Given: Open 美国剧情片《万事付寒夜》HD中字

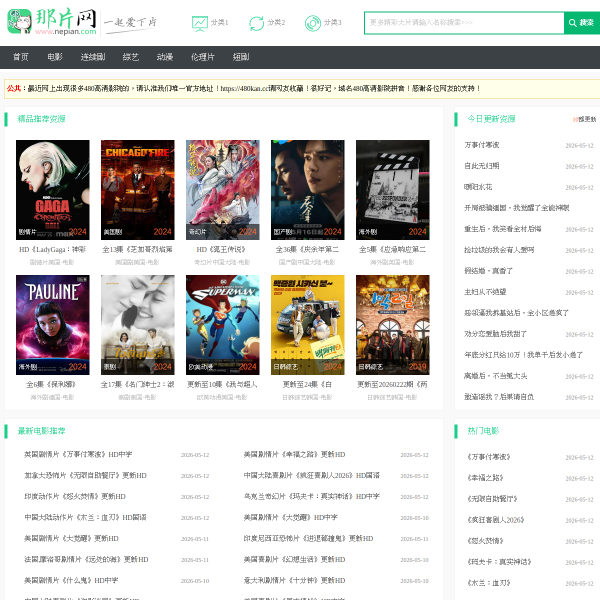Looking at the screenshot, I should click(x=78, y=455).
